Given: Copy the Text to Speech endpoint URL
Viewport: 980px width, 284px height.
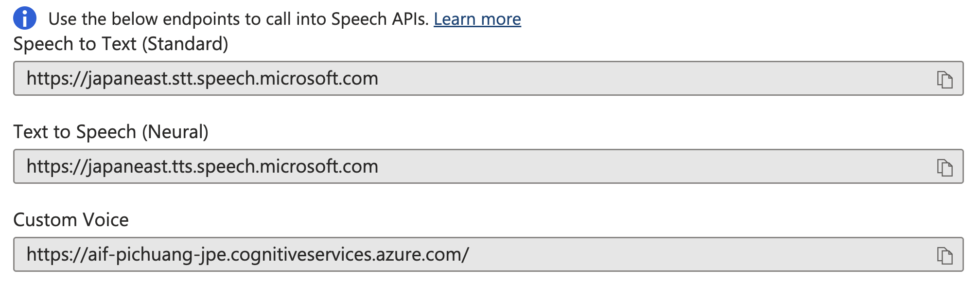Looking at the screenshot, I should pyautogui.click(x=945, y=167).
